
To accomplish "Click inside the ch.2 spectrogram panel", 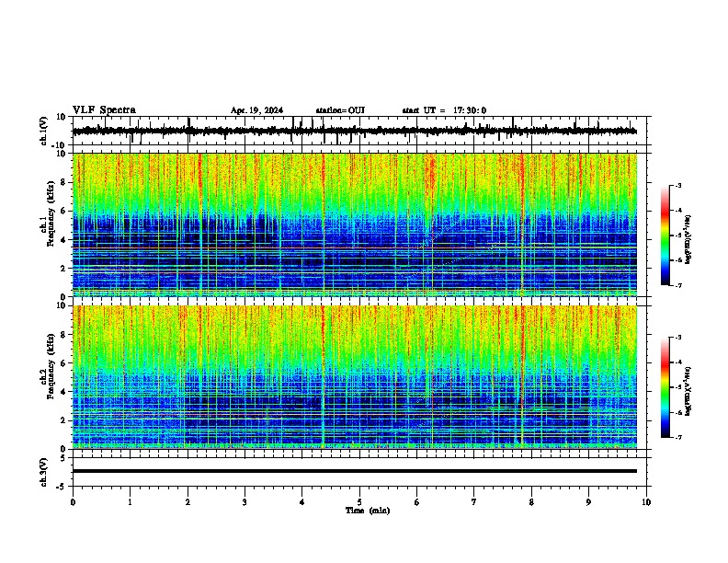I will point(355,377).
